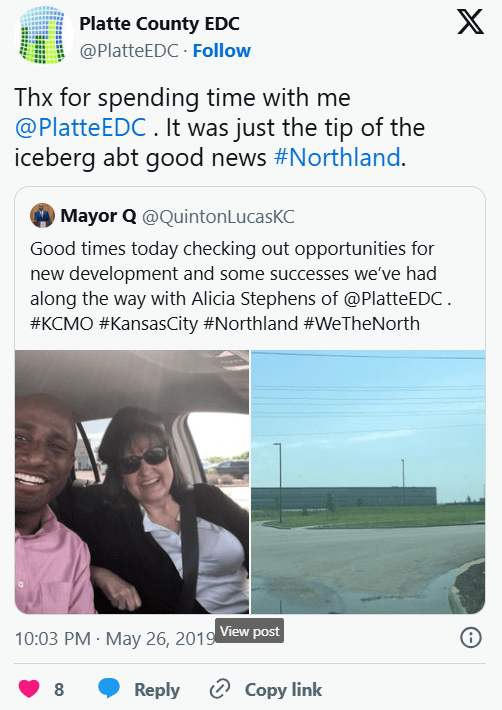This screenshot has height=710, width=502.
Task: Click the 10:03 PM May 26, 2019 timestamp
Action: (115, 638)
